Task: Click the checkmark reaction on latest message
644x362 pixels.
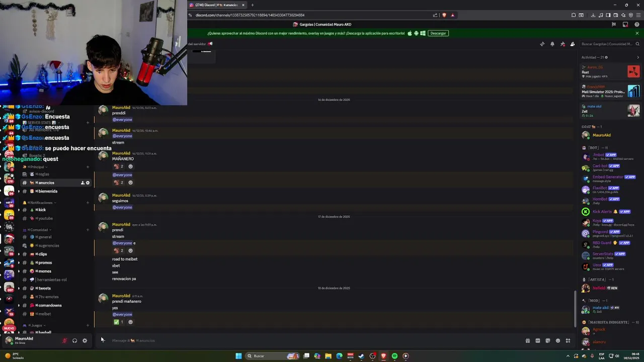Action: (119, 322)
